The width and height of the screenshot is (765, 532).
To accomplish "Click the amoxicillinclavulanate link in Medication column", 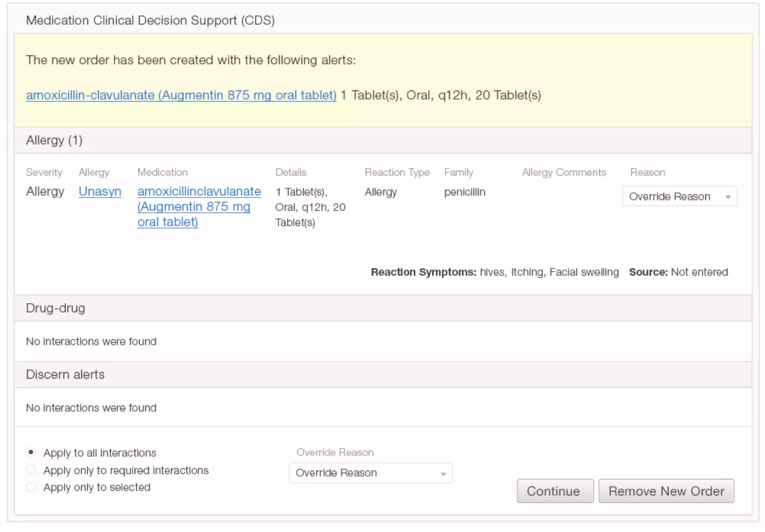I will pos(199,191).
